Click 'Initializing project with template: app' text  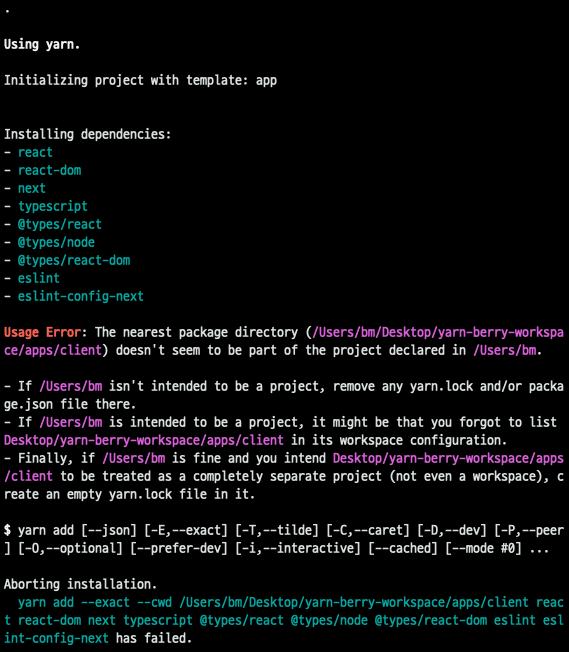pos(140,80)
